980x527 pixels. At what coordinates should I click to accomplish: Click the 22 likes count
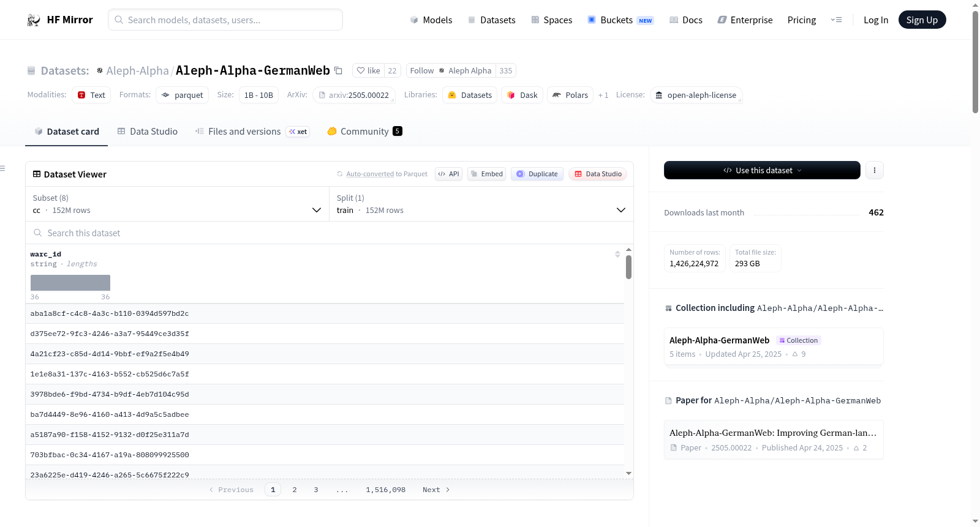393,70
